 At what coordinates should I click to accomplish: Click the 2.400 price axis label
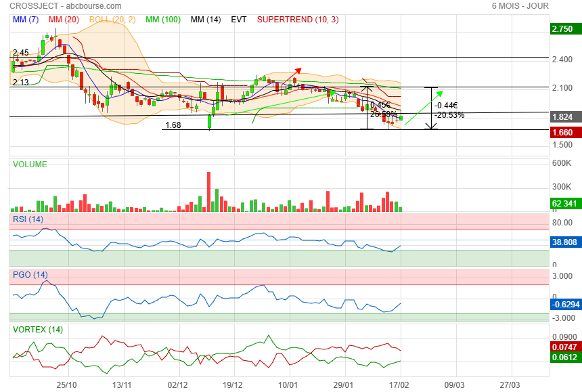click(x=562, y=60)
